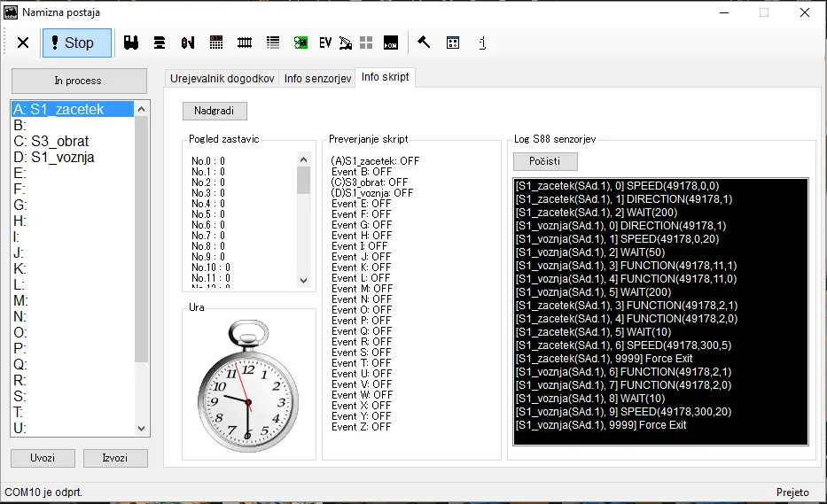The height and width of the screenshot is (504, 827).
Task: Click the locomotive icon in the toolbar
Action: tap(131, 43)
